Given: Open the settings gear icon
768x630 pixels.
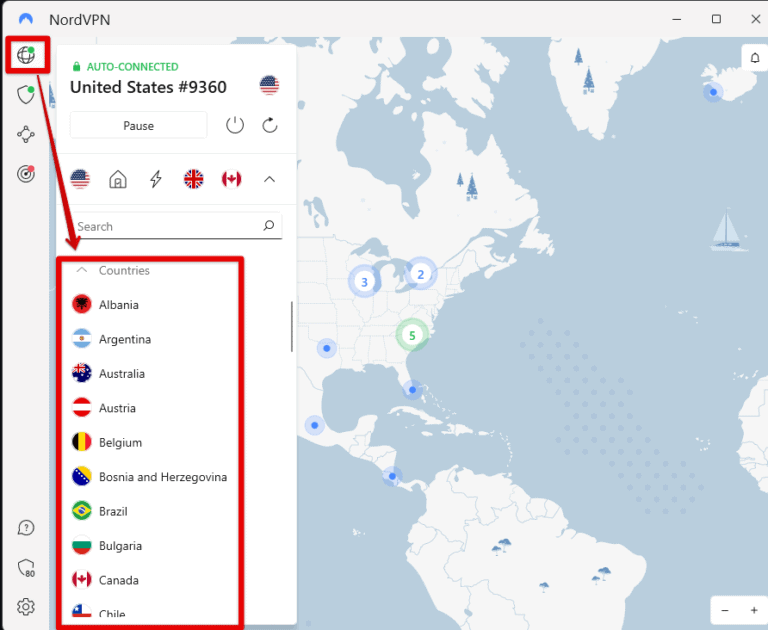Looking at the screenshot, I should (26, 607).
